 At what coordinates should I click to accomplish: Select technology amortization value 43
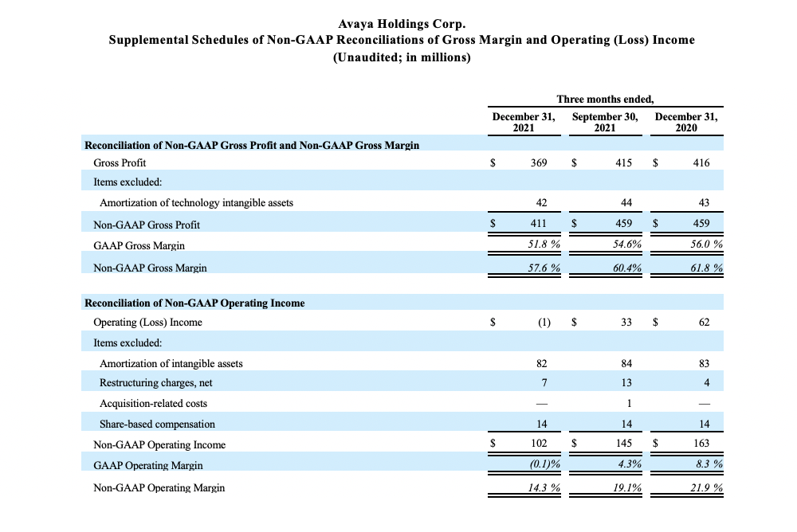[704, 203]
